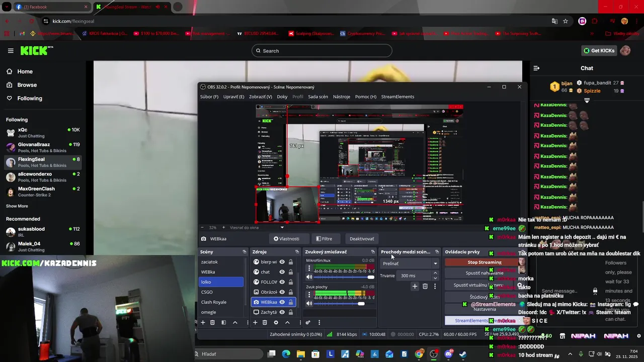Add a new source in Zdroje

[255, 322]
